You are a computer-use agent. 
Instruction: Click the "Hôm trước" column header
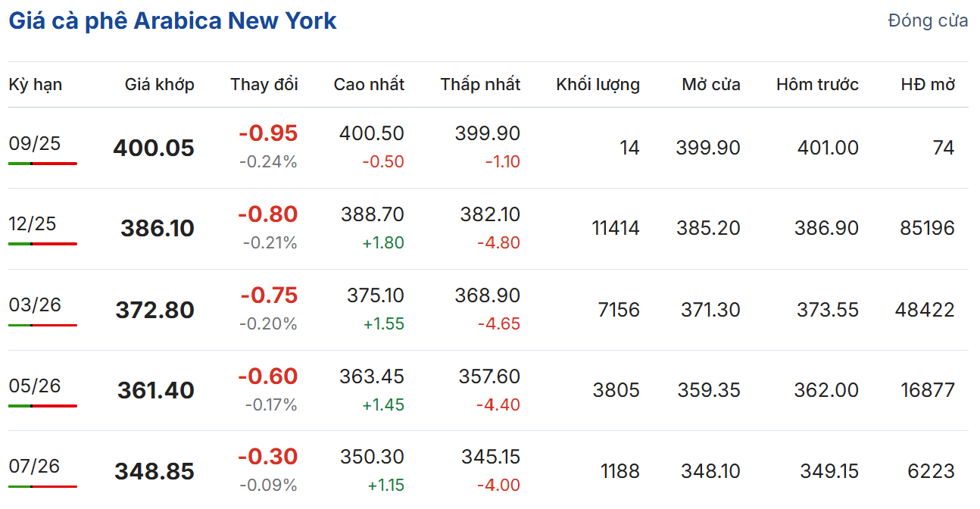tap(817, 84)
